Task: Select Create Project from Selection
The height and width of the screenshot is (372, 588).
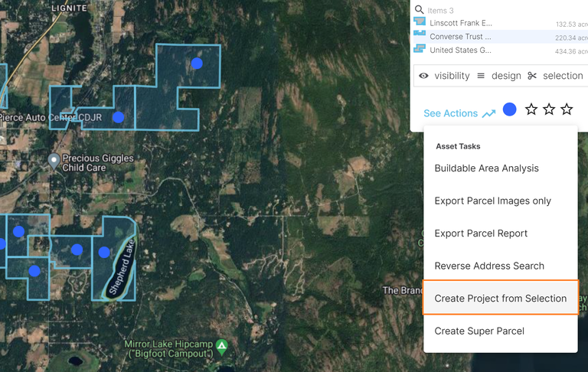Action: click(500, 299)
